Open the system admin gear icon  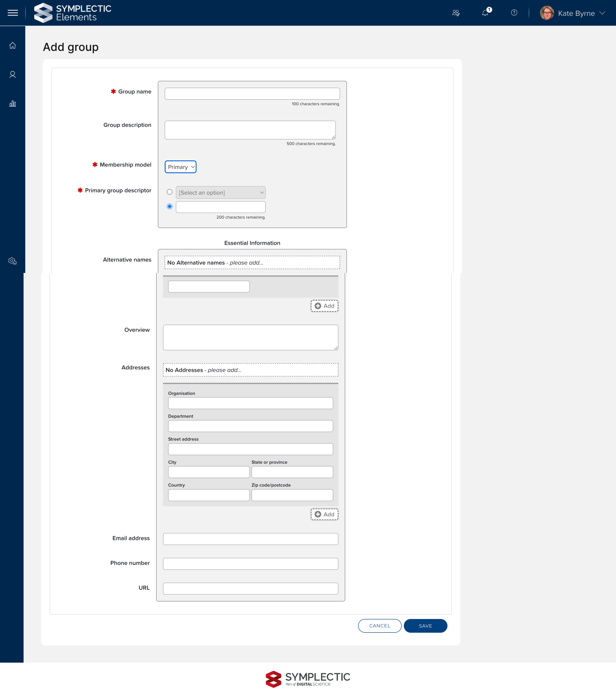pyautogui.click(x=13, y=261)
